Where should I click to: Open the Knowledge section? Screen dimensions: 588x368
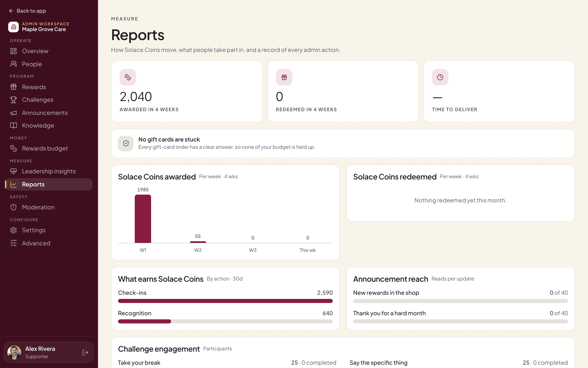(49, 125)
